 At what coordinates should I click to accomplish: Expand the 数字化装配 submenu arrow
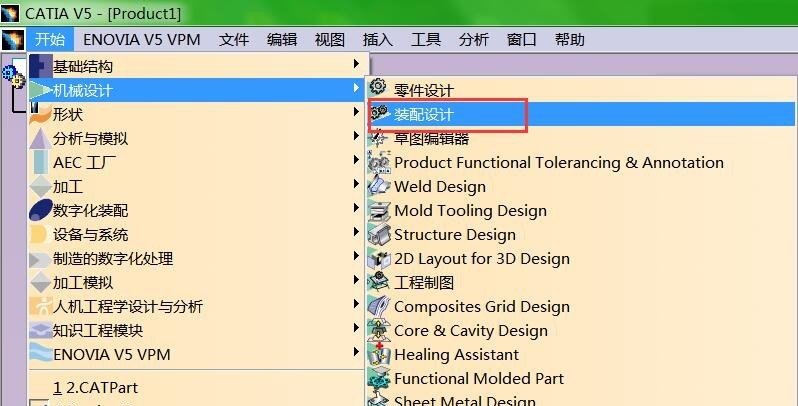point(356,208)
